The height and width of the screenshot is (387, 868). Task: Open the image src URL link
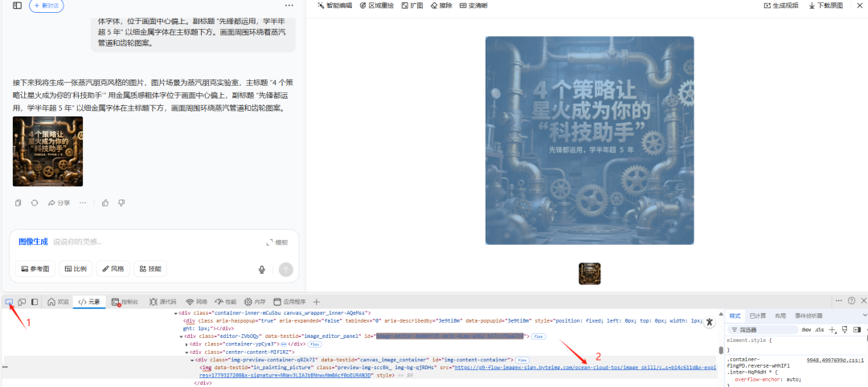coord(585,367)
